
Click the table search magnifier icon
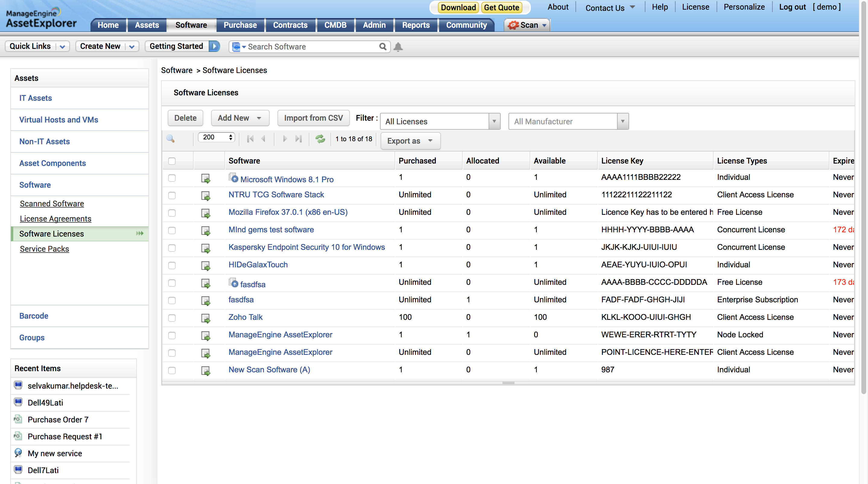tap(170, 139)
